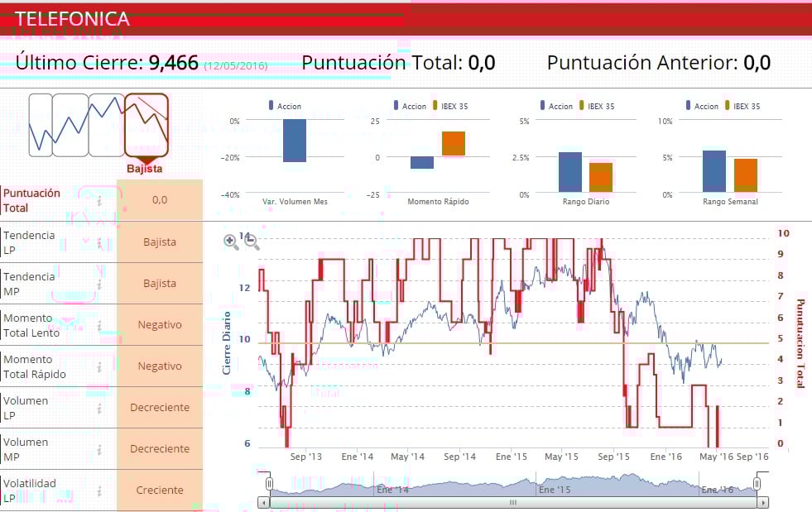This screenshot has height=512, width=812.
Task: Toggle Accion legend in Var. Volumen Mes chart
Action: pyautogui.click(x=285, y=106)
